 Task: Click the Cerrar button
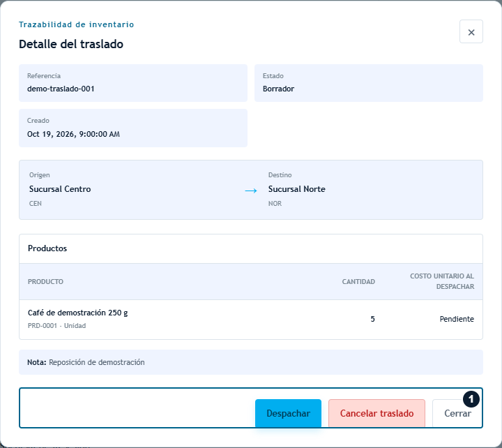[x=457, y=413]
